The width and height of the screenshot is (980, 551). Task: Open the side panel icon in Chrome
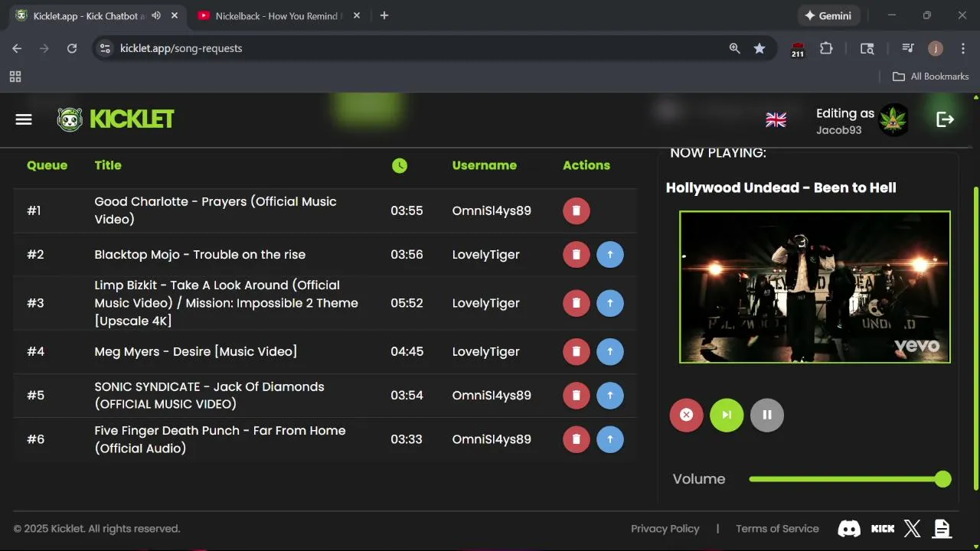pyautogui.click(x=867, y=48)
